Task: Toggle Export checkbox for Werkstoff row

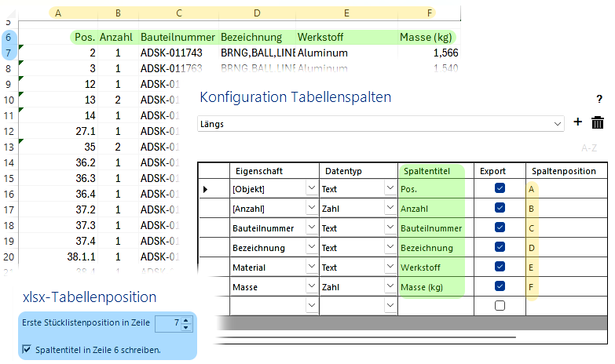Action: tap(500, 268)
